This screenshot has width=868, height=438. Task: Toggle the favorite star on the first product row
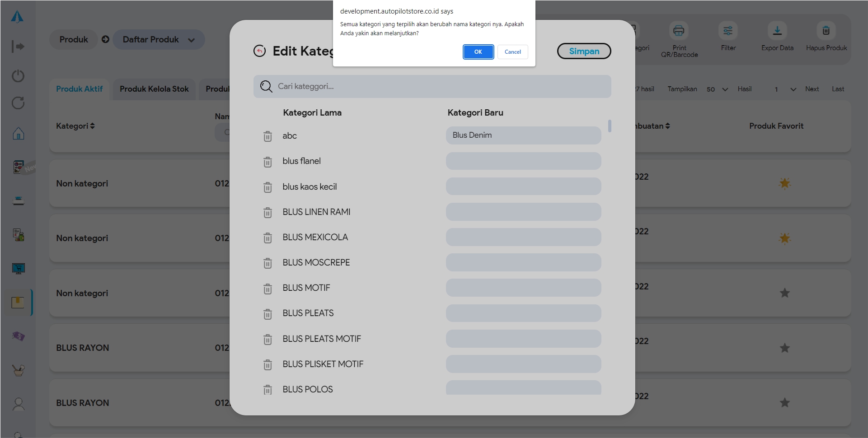[x=785, y=183]
